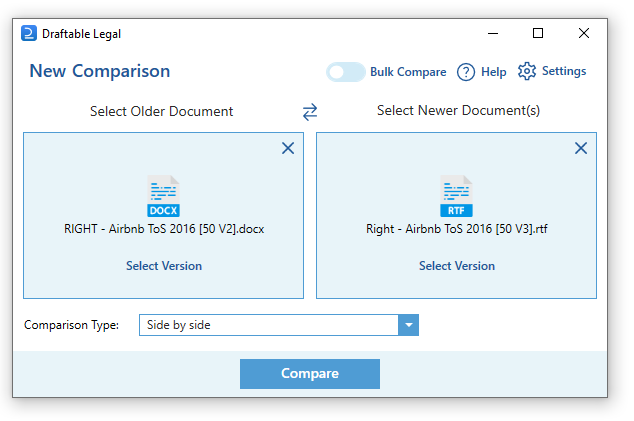Screen dimensions: 634x421
Task: Open Help via the question mark icon
Action: point(466,72)
